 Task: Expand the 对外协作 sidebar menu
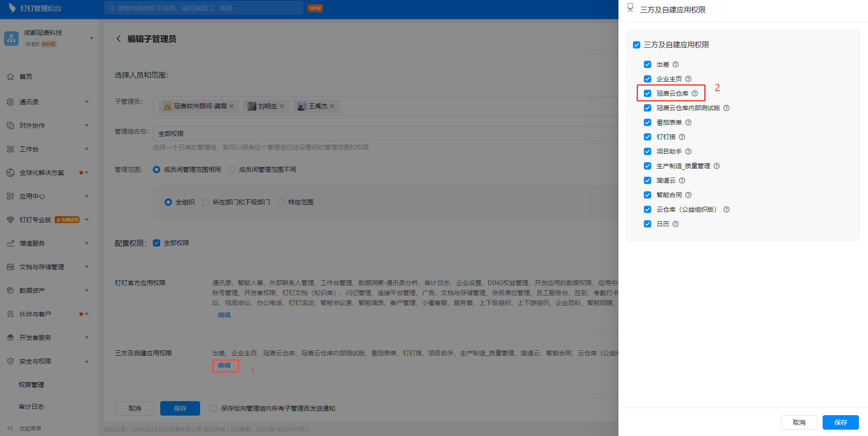pyautogui.click(x=87, y=126)
